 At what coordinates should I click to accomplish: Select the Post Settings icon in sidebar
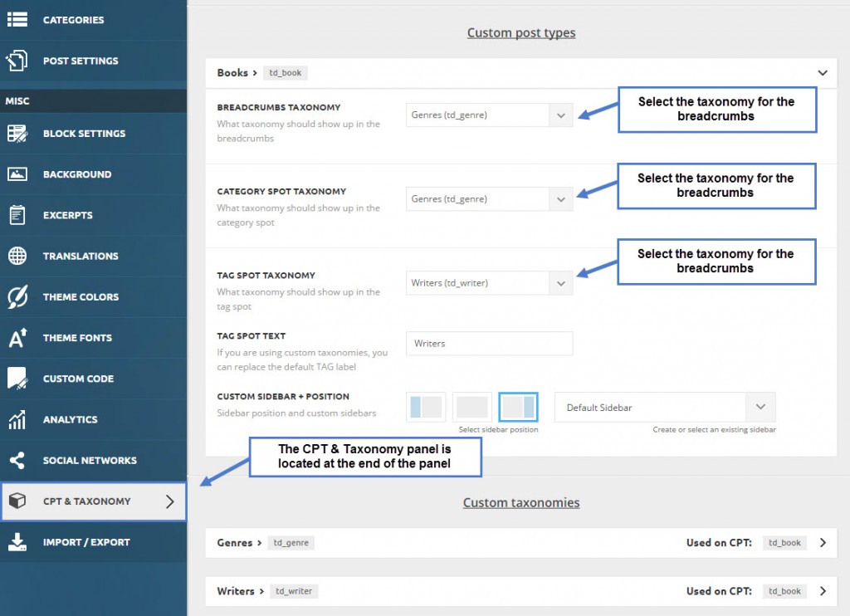pos(18,61)
